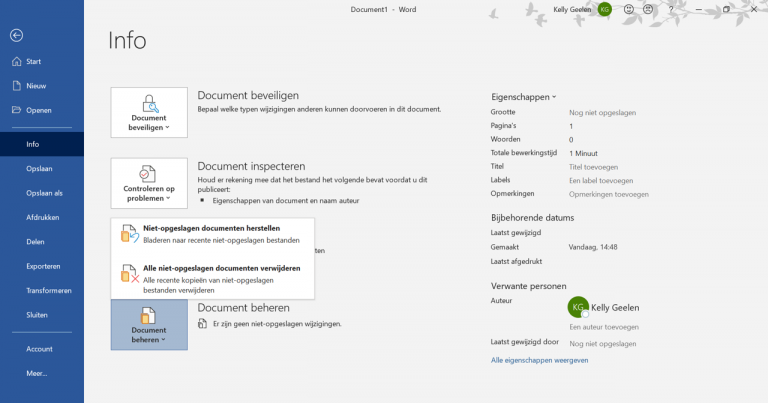Choose Opslaan in the sidebar

click(42, 168)
